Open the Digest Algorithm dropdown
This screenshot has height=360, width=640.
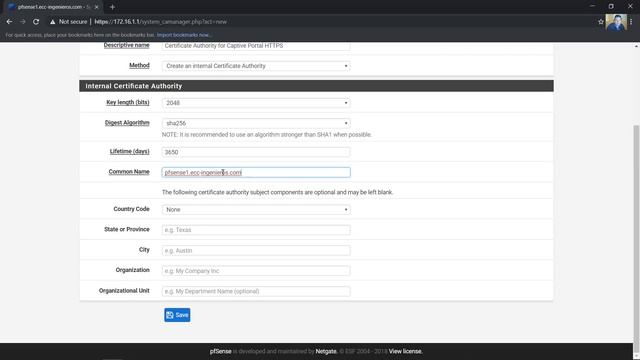[256, 123]
